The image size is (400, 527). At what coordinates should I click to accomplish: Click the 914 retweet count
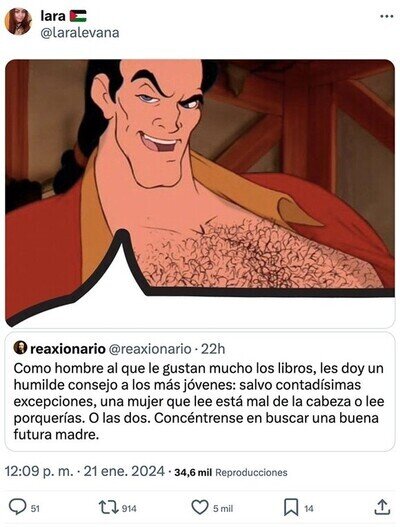coord(129,509)
